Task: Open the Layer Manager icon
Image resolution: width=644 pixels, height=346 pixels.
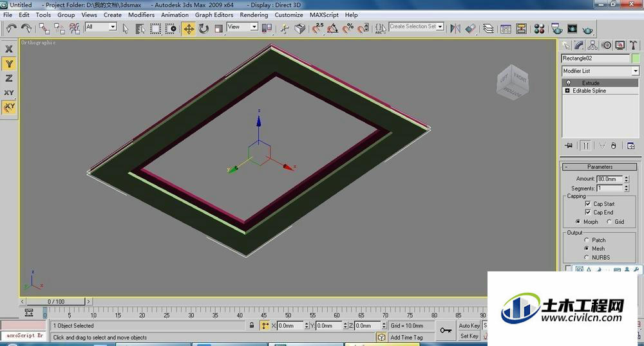Action: click(488, 28)
